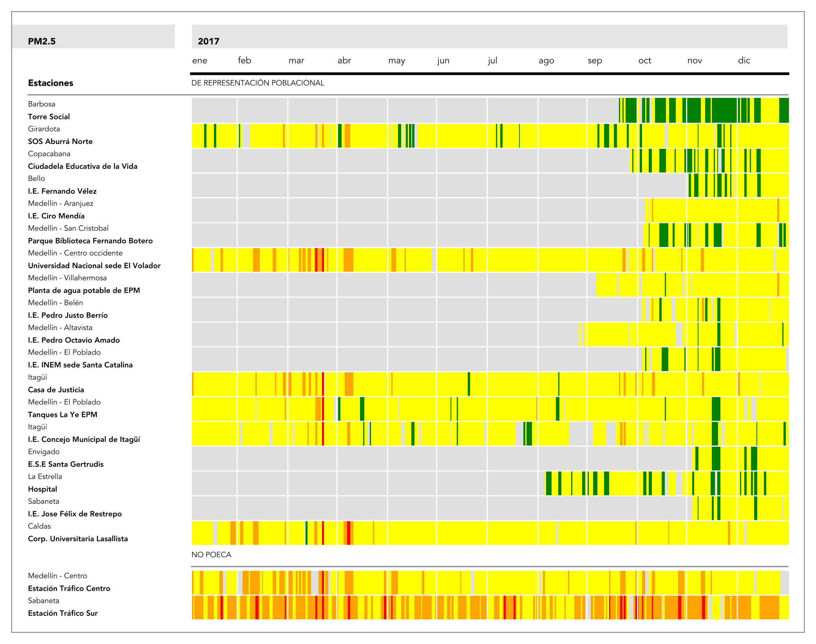The width and height of the screenshot is (816, 644).
Task: Click Ciudadela Educativa de la Vida label
Action: [x=82, y=166]
